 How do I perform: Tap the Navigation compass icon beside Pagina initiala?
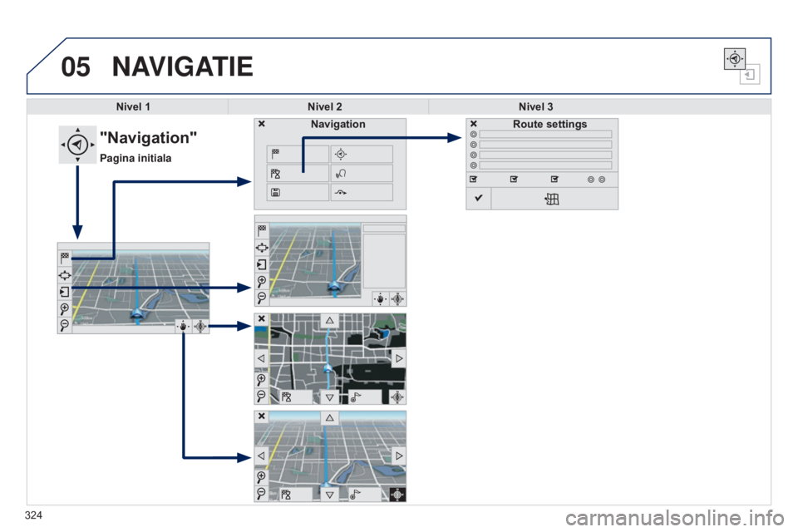click(x=77, y=145)
